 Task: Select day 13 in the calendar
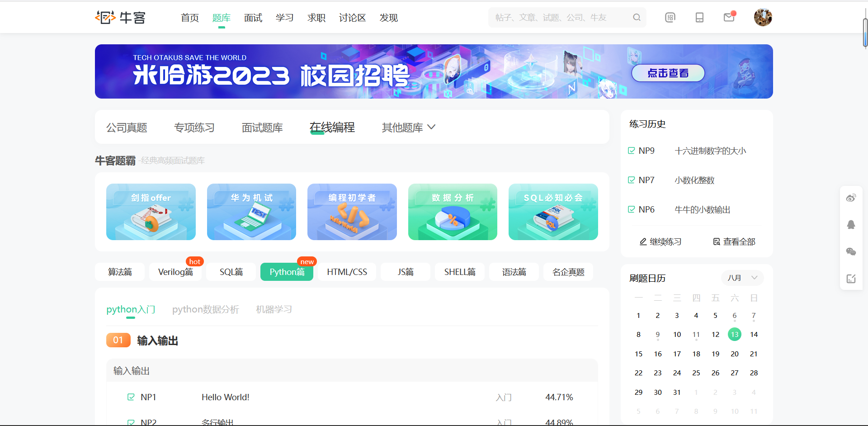pos(735,334)
